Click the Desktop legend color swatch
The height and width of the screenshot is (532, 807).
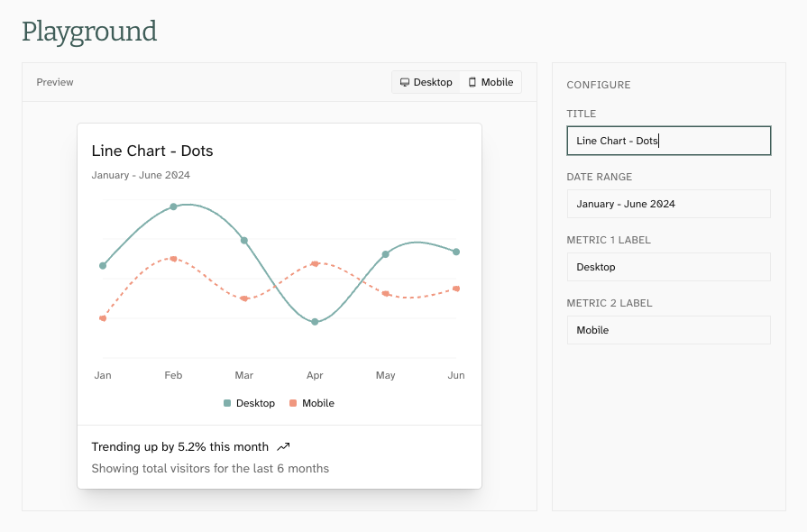(227, 403)
